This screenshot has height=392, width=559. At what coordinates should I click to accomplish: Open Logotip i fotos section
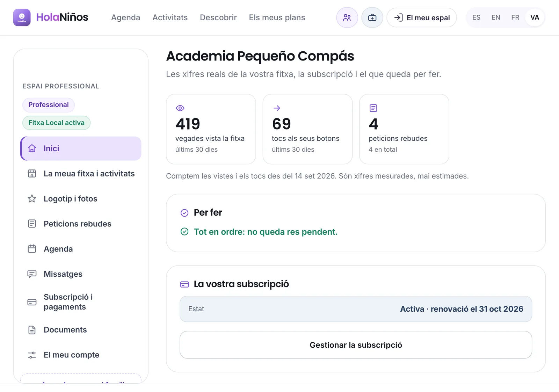[x=81, y=199]
